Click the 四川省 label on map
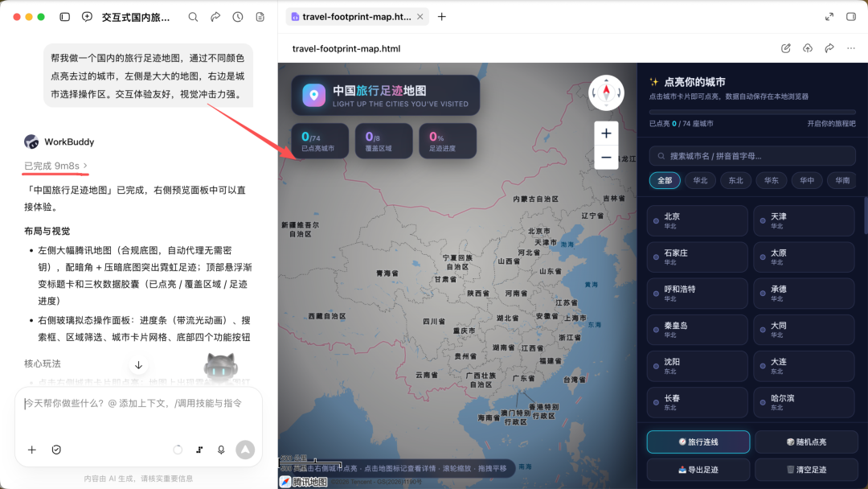This screenshot has height=489, width=868. (x=434, y=321)
